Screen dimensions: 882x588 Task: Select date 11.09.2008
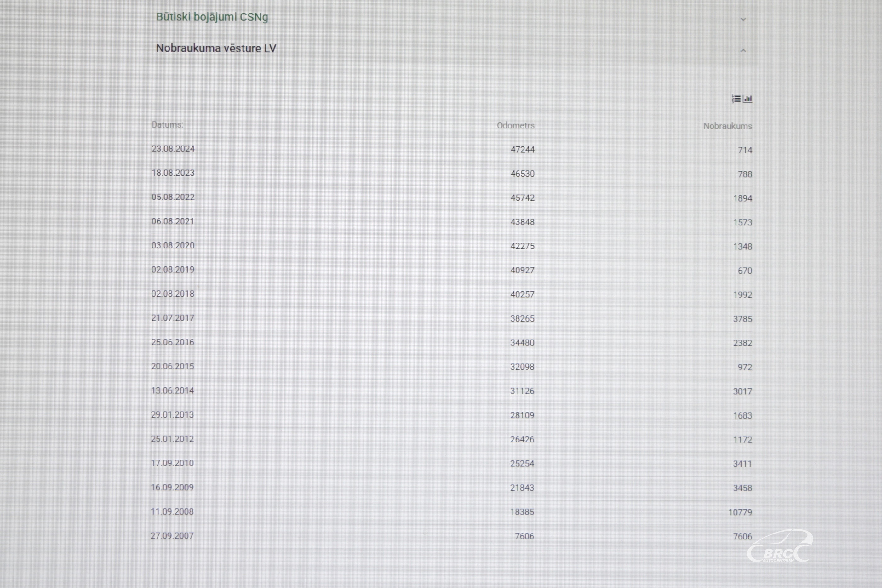coord(172,511)
